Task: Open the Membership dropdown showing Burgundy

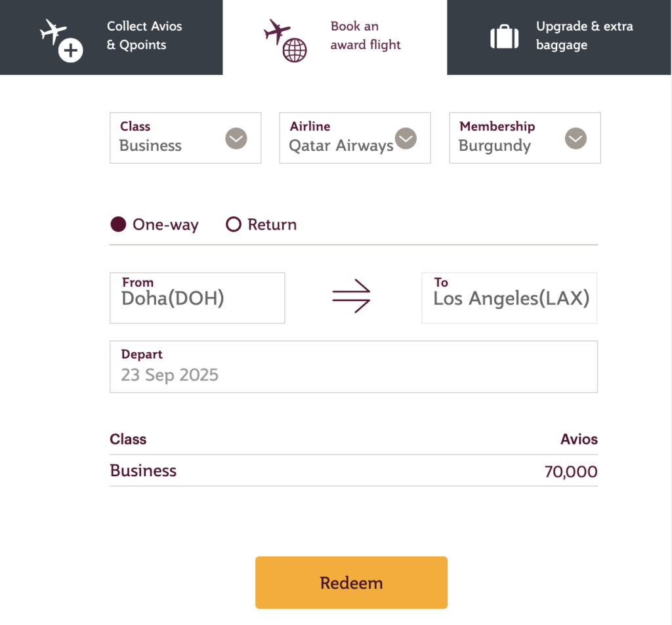Action: point(524,138)
